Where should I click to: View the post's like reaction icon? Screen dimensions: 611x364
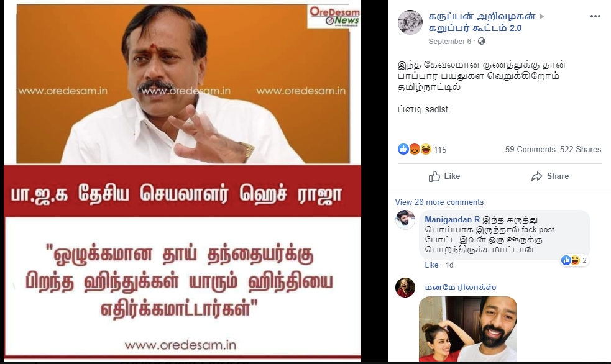(x=403, y=149)
